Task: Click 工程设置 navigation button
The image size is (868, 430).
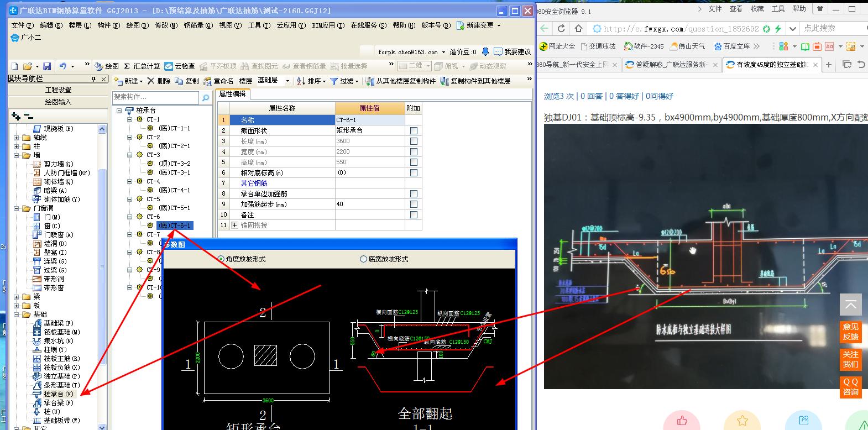Action: [58, 90]
